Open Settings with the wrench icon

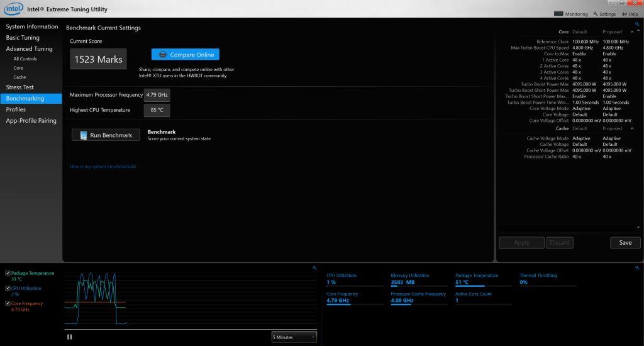coord(604,14)
